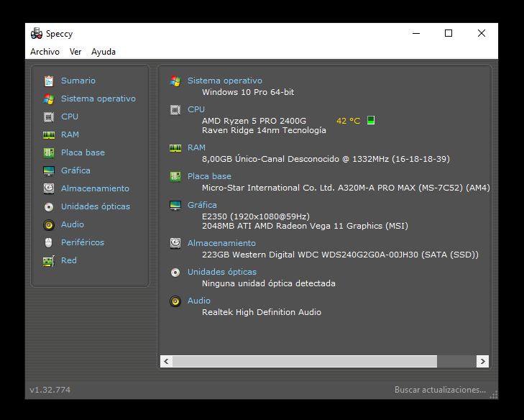Click the RAM stick icon in summary panel

coord(175,148)
